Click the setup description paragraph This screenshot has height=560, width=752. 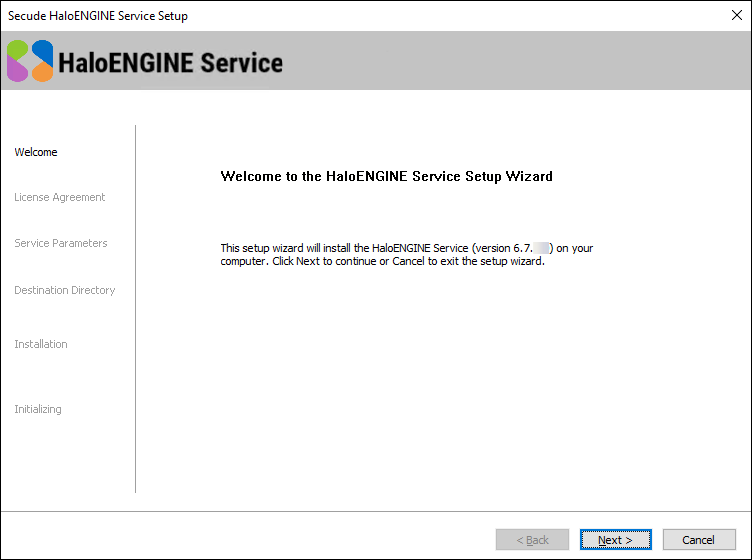point(400,254)
